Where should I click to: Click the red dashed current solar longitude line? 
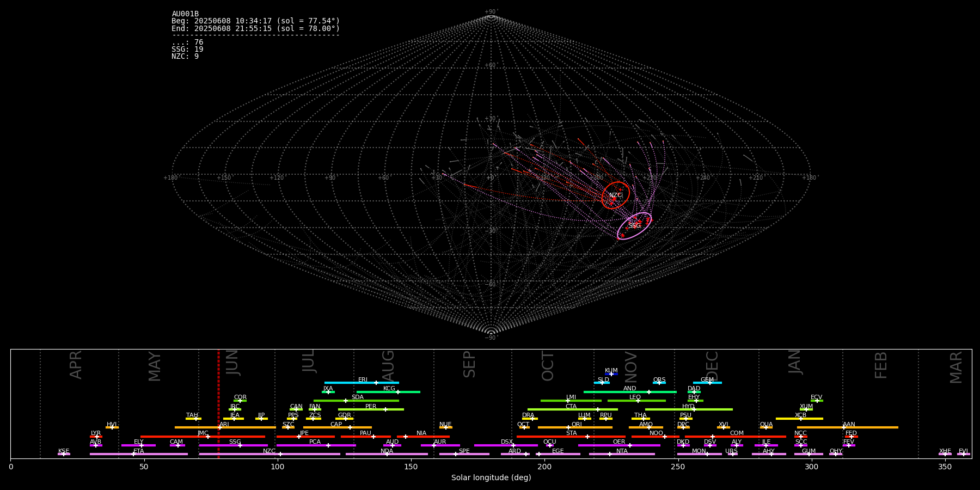tap(218, 403)
